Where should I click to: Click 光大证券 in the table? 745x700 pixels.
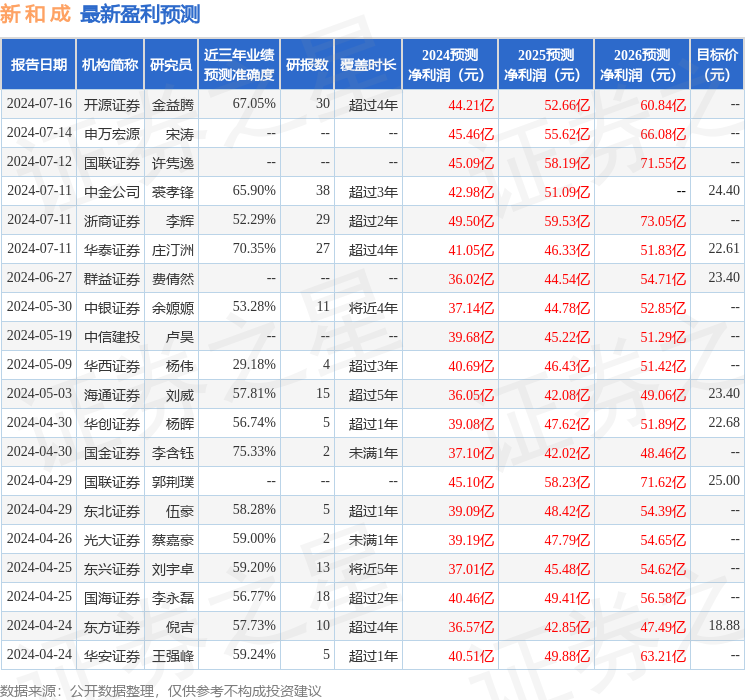112,540
